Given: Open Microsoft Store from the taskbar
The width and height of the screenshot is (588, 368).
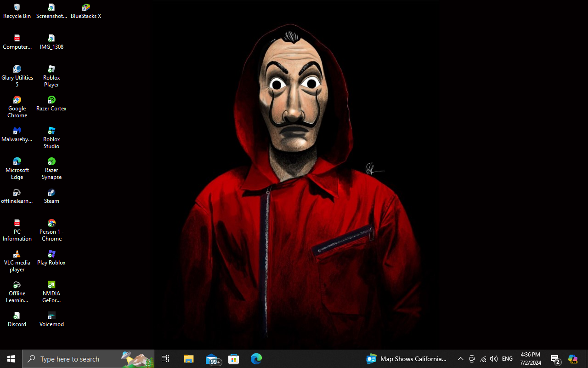Looking at the screenshot, I should 234,359.
